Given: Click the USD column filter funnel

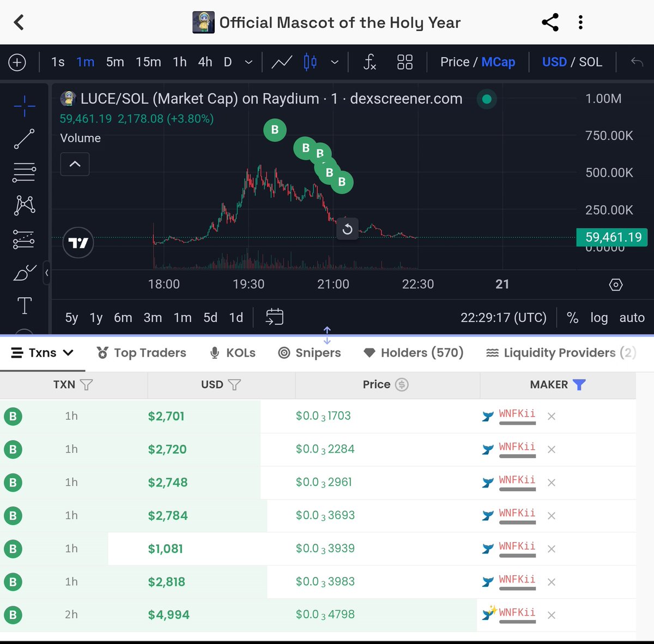Looking at the screenshot, I should click(x=234, y=384).
